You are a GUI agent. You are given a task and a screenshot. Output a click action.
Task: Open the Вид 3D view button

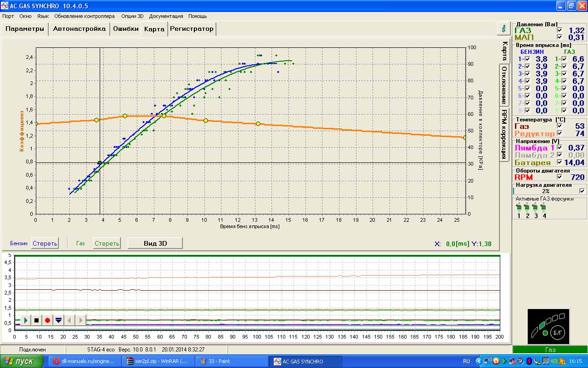click(x=155, y=243)
